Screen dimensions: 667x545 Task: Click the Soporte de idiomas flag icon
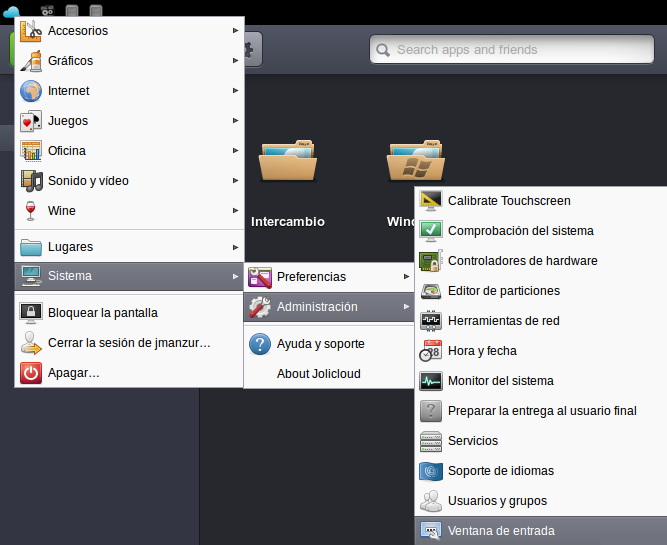pos(431,471)
